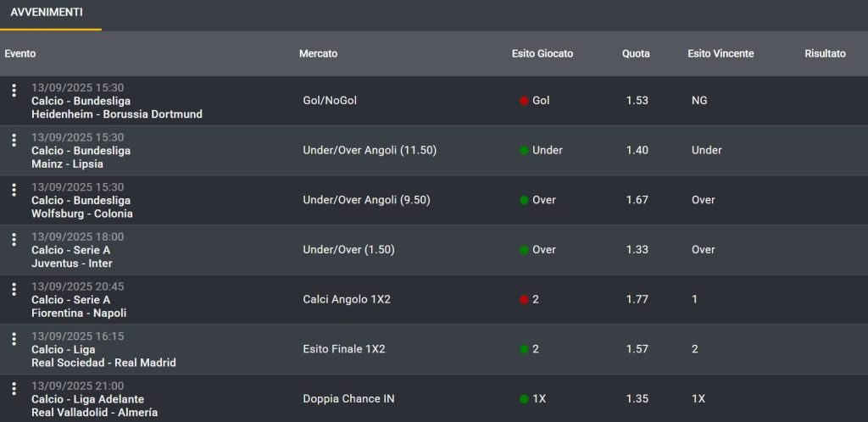
Task: Click the Evento column header
Action: (20, 53)
